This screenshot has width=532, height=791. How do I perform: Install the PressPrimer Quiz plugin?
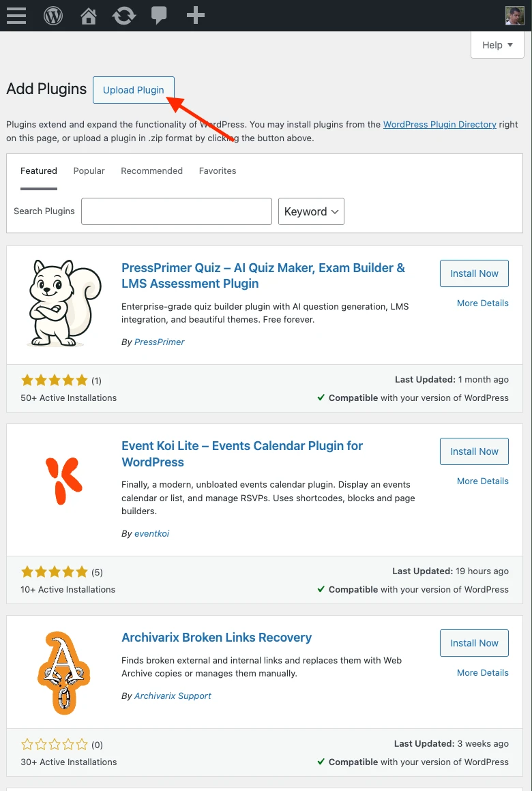[x=474, y=273]
